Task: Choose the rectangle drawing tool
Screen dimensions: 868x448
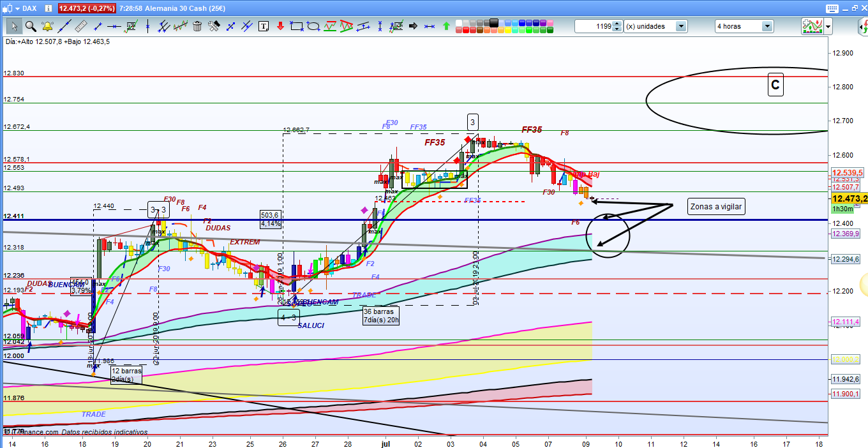Action: 297,26
